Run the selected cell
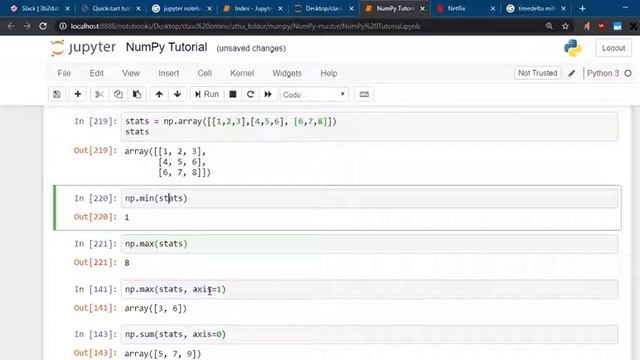The image size is (640, 360). tap(207, 94)
